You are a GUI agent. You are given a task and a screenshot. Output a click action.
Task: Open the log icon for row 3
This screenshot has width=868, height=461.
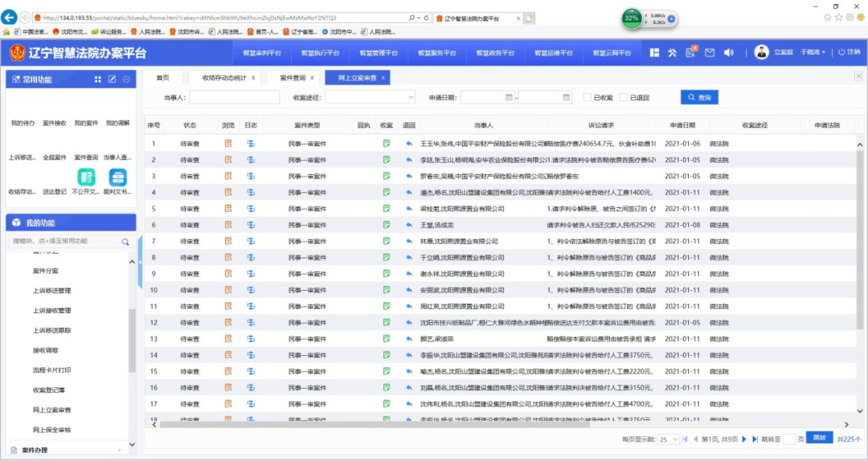click(x=251, y=176)
